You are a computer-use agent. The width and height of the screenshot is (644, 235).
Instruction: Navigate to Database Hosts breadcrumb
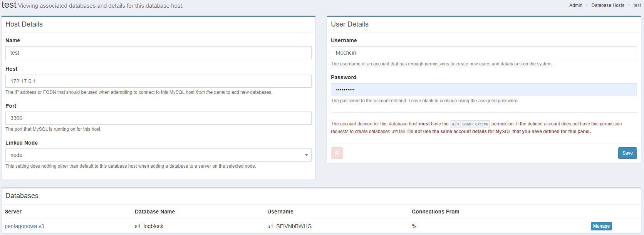tap(607, 5)
